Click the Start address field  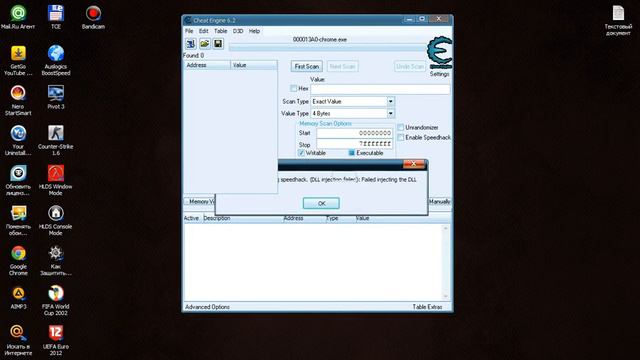[355, 133]
